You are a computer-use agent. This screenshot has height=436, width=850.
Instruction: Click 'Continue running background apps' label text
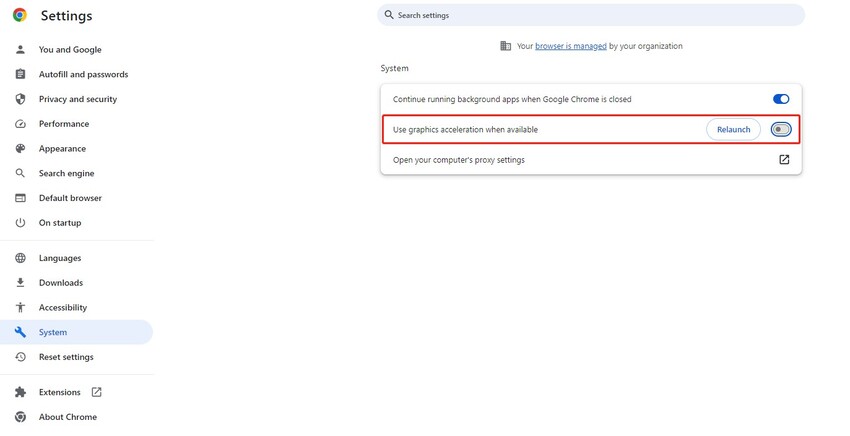pos(512,99)
